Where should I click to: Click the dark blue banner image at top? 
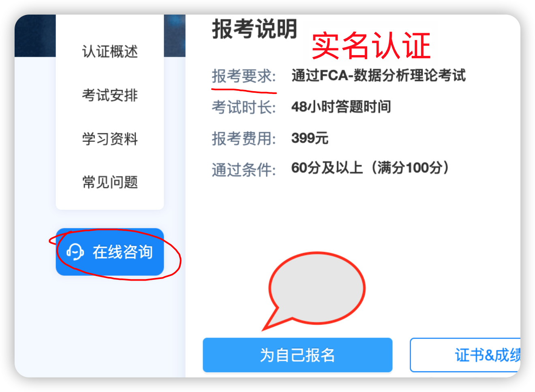click(x=35, y=36)
